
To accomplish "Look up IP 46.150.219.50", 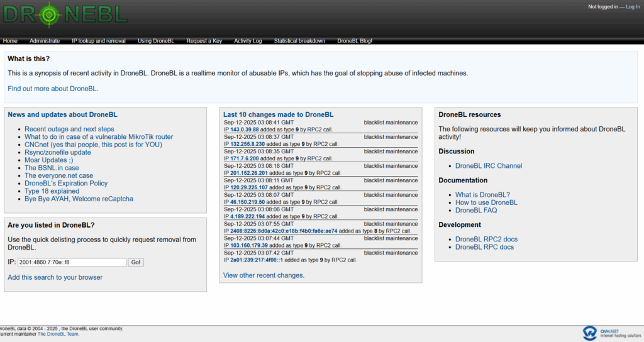I will (247, 202).
